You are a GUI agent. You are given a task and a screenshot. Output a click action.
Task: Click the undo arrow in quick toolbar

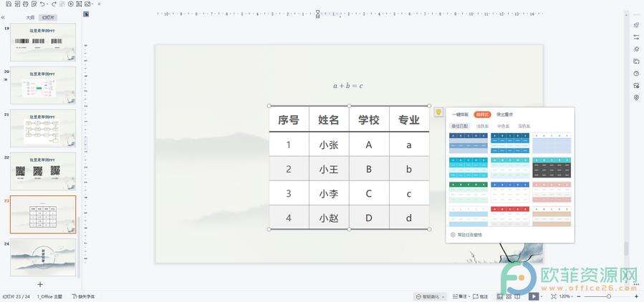coord(42,4)
